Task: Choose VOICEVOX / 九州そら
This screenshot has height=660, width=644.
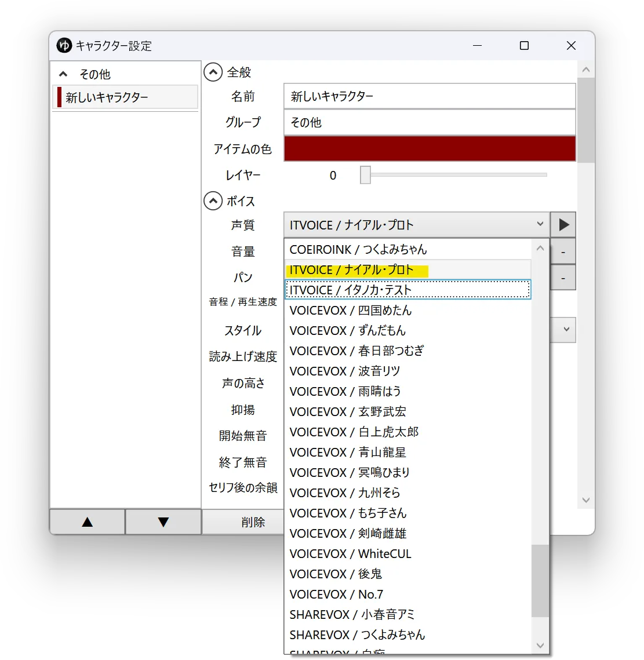Action: click(x=407, y=493)
